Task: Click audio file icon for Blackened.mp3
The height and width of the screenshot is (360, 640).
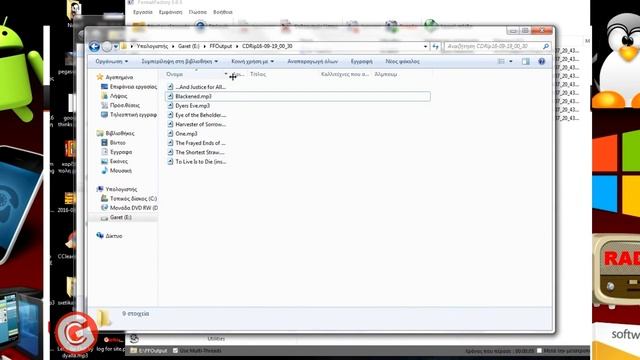Action: coord(170,96)
